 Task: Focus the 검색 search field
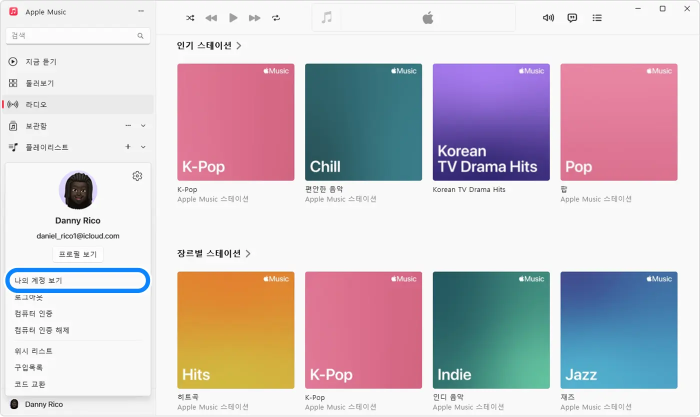click(78, 36)
